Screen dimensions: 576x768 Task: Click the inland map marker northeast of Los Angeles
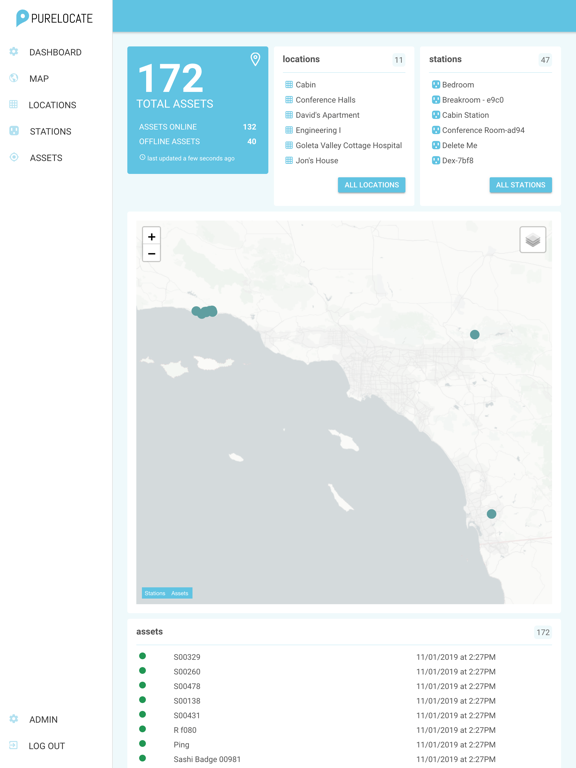point(475,335)
